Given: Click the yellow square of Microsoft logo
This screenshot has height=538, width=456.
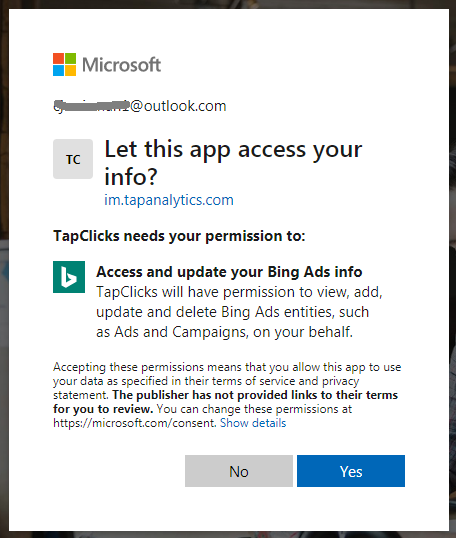Looking at the screenshot, I should pos(70,70).
